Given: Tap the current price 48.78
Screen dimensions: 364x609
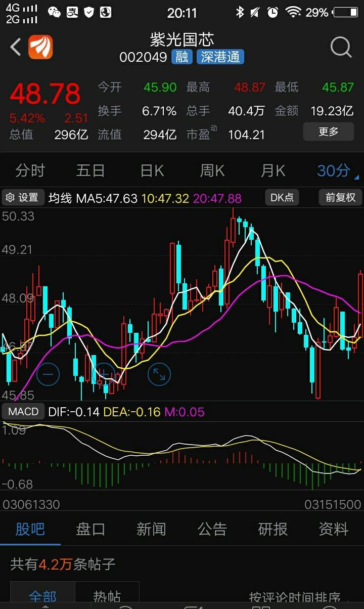Looking at the screenshot, I should [x=45, y=94].
